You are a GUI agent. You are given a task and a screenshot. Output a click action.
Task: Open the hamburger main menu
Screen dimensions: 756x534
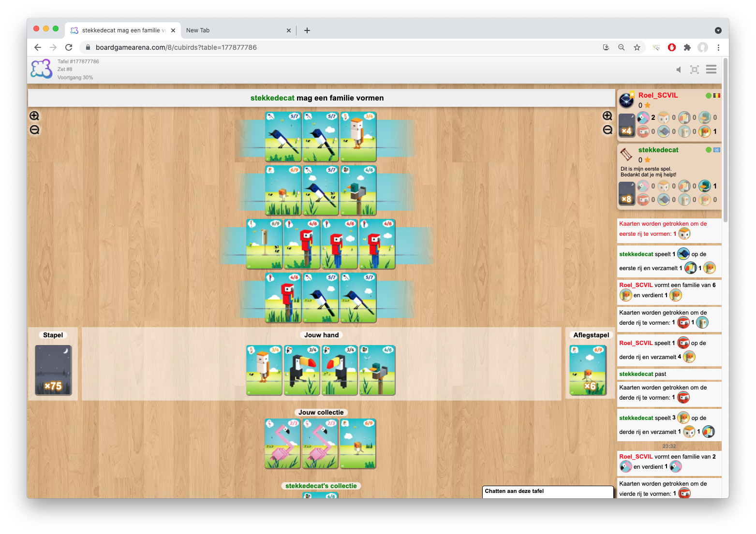[x=711, y=70]
